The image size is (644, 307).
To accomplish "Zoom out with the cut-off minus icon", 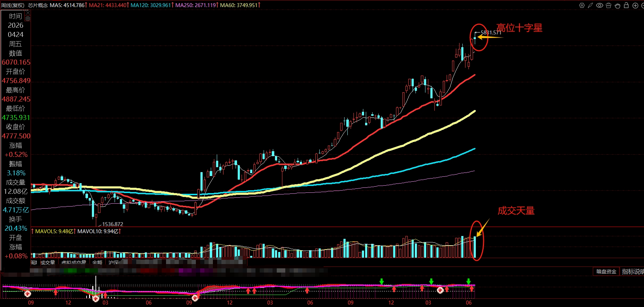I will (642, 5).
